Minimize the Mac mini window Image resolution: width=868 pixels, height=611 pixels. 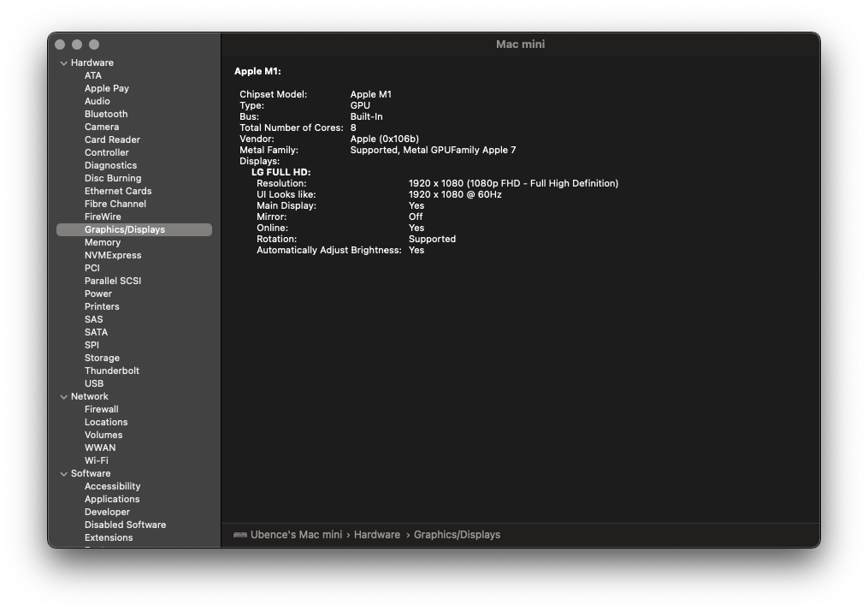[x=77, y=44]
